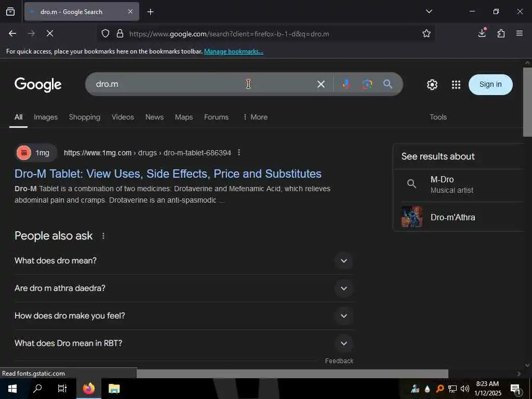Open the notifications action center
Image resolution: width=532 pixels, height=399 pixels.
point(516,389)
